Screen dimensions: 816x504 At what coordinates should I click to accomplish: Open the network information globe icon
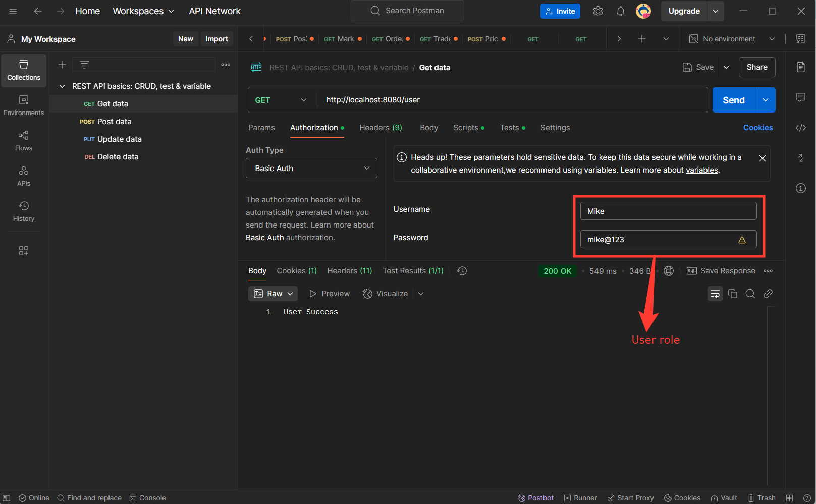669,271
